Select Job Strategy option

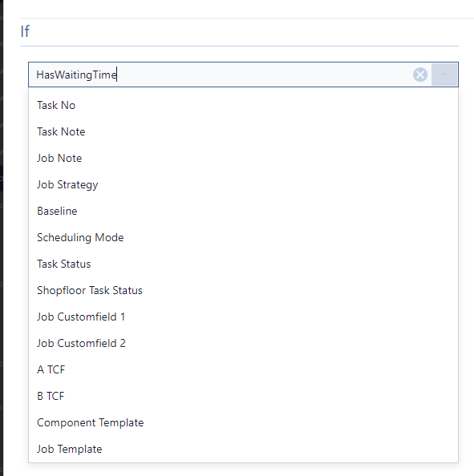click(x=243, y=184)
